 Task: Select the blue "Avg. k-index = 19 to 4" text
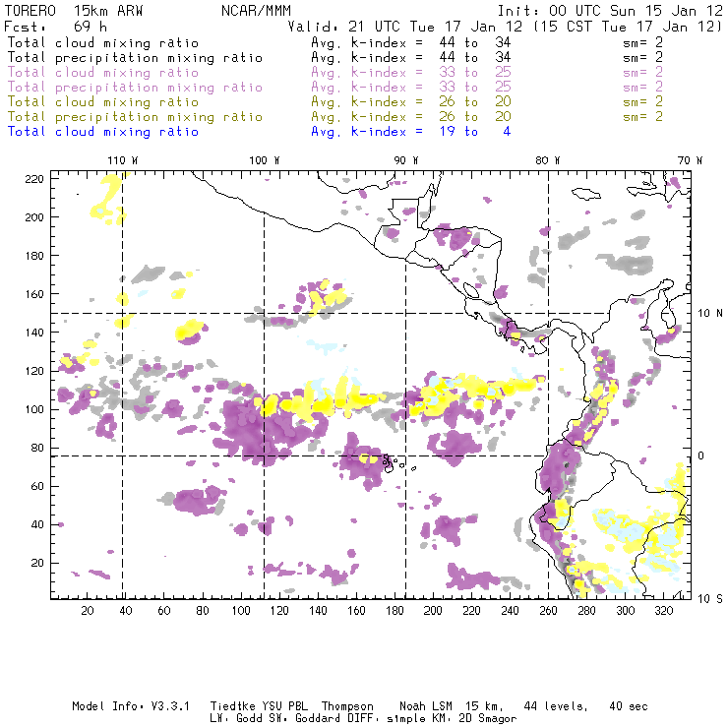tap(411, 132)
